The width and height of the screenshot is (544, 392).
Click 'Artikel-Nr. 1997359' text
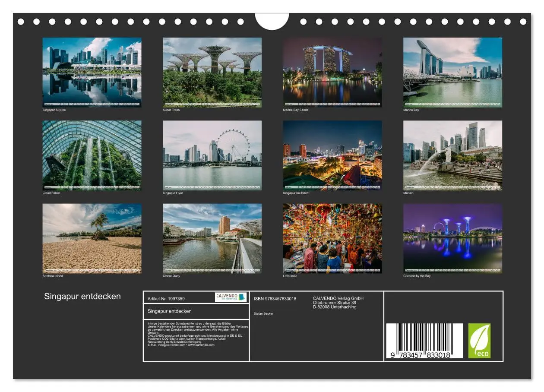point(166,299)
